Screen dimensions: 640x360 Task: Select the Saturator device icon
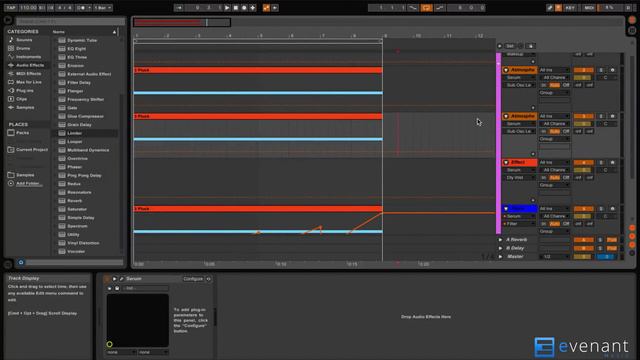coord(62,209)
